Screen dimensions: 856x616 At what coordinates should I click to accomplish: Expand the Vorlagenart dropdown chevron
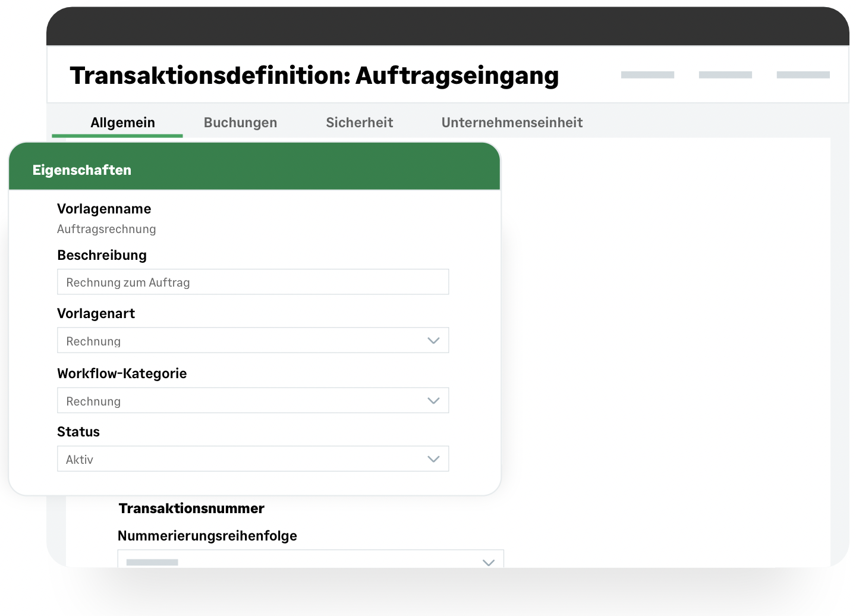pyautogui.click(x=433, y=341)
